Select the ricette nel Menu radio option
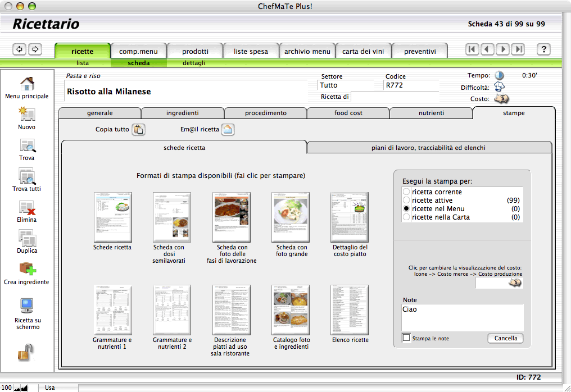 pyautogui.click(x=406, y=208)
